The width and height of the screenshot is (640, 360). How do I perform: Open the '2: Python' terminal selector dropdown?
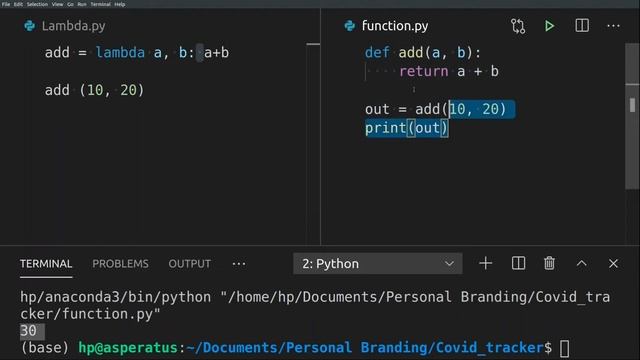pos(378,264)
